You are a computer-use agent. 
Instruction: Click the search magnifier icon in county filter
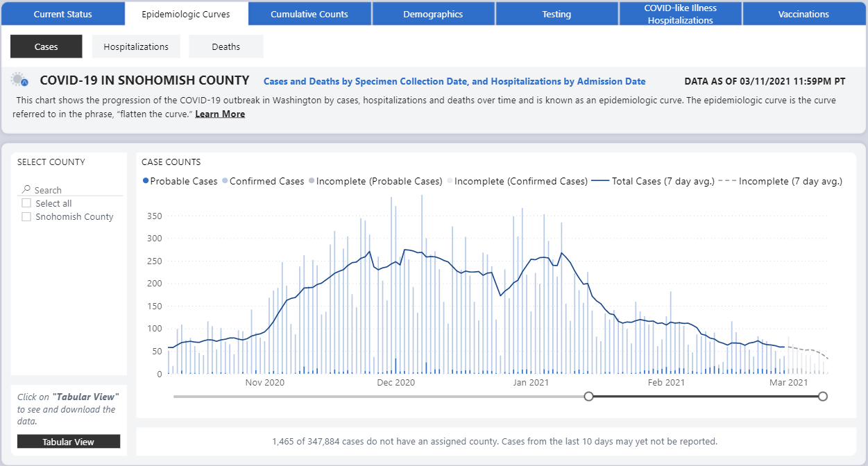pyautogui.click(x=26, y=189)
